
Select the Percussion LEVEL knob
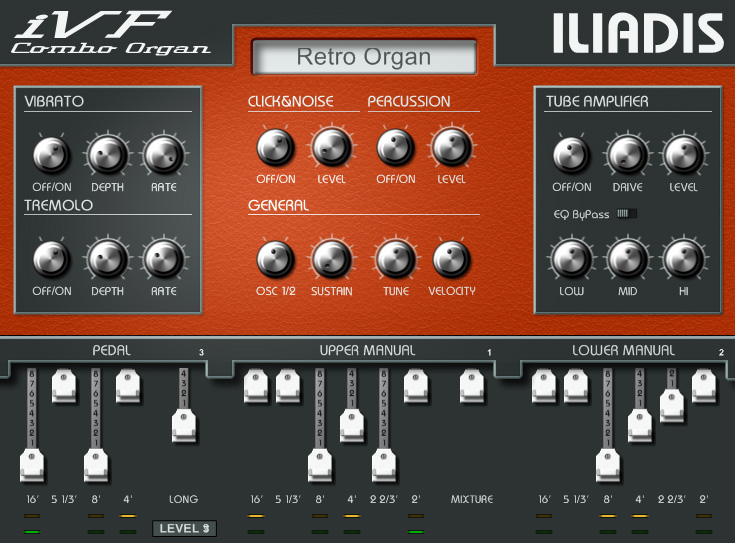[451, 147]
